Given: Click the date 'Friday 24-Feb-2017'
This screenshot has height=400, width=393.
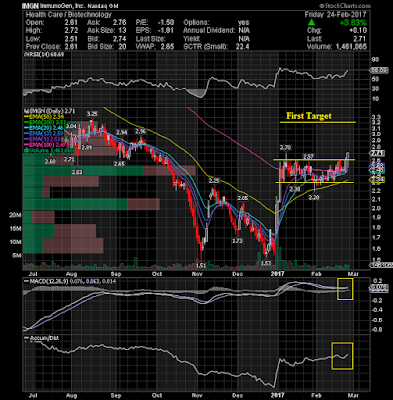Looking at the screenshot, I should click(x=335, y=15).
